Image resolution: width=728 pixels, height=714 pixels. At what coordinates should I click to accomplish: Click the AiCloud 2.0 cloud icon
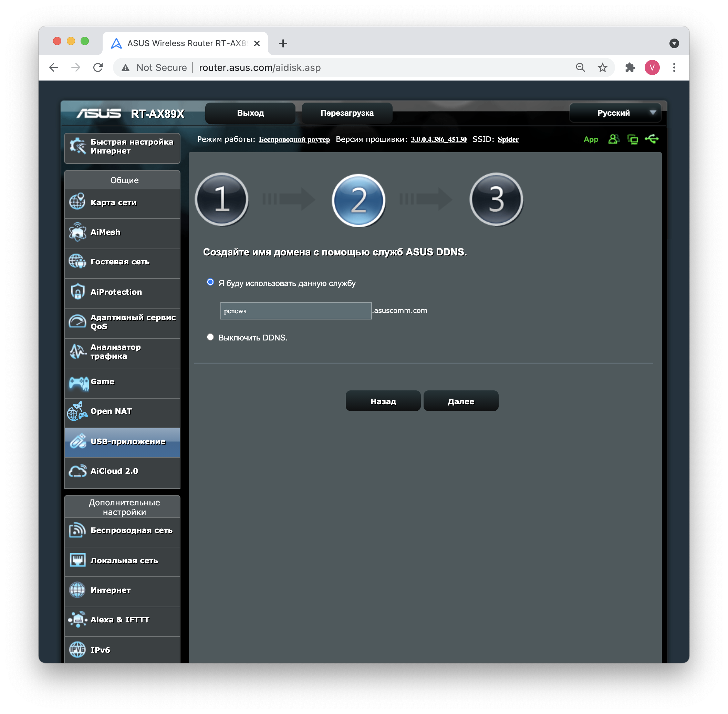77,471
